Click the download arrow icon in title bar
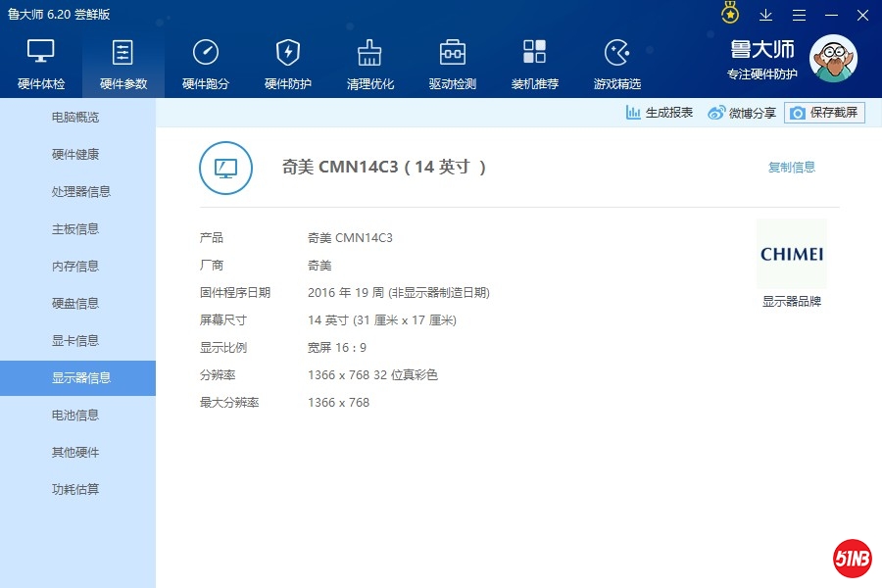Screen dimensions: 882x588 766,15
